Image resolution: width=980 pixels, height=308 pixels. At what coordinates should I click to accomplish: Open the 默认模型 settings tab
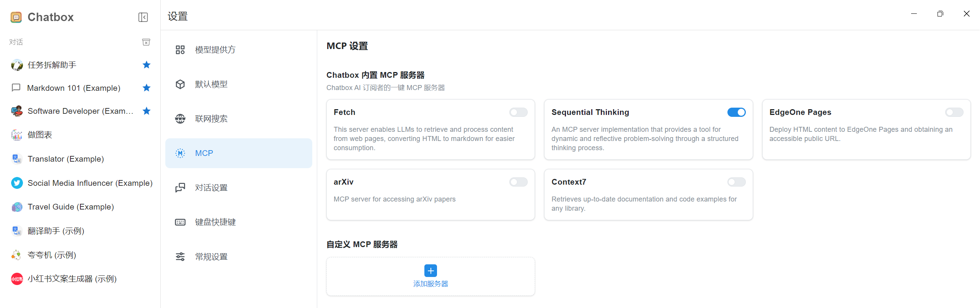point(239,84)
